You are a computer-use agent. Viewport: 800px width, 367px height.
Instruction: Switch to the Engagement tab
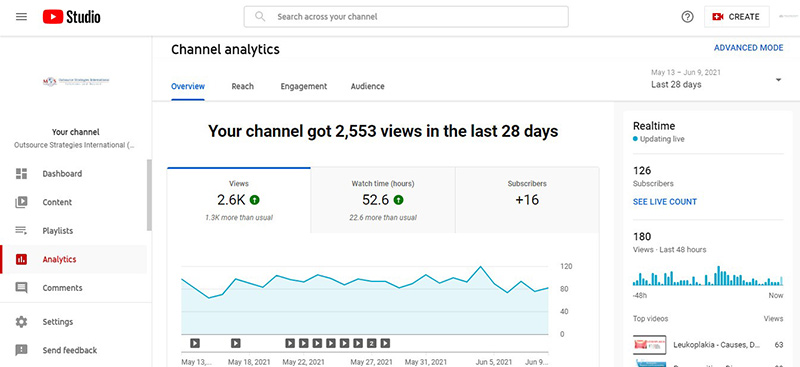pyautogui.click(x=304, y=86)
